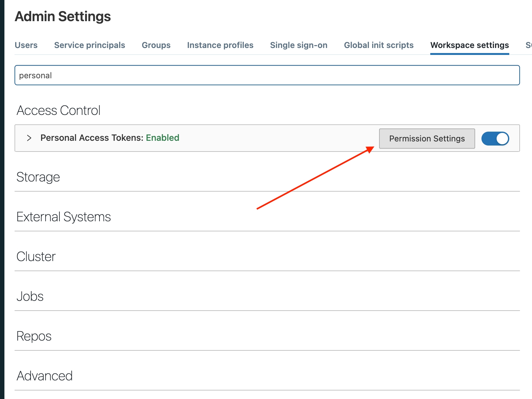
Task: Expand the Storage section
Action: [38, 177]
